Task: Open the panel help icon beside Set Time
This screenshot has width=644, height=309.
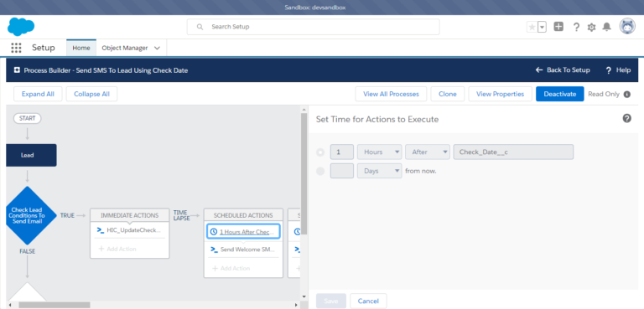Action: pos(626,119)
